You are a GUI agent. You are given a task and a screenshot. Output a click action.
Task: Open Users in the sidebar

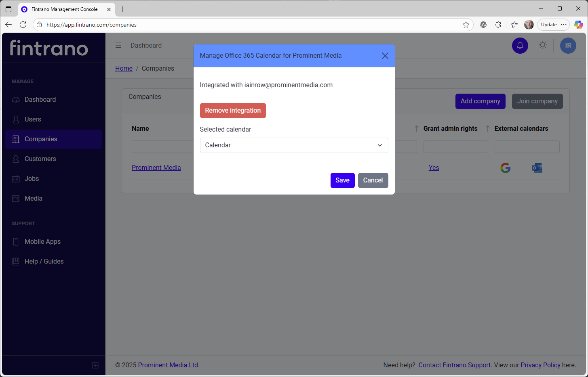tap(53, 119)
